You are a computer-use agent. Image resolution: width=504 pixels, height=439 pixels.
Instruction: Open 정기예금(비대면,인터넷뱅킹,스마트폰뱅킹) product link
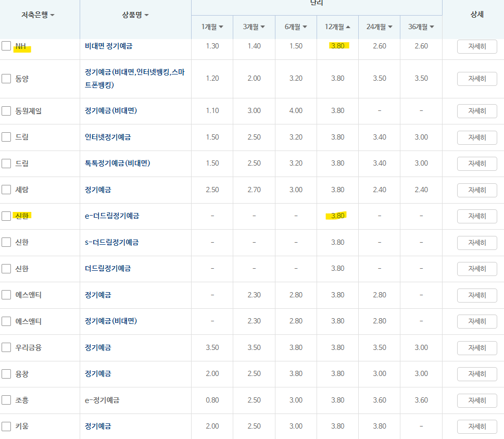[135, 79]
